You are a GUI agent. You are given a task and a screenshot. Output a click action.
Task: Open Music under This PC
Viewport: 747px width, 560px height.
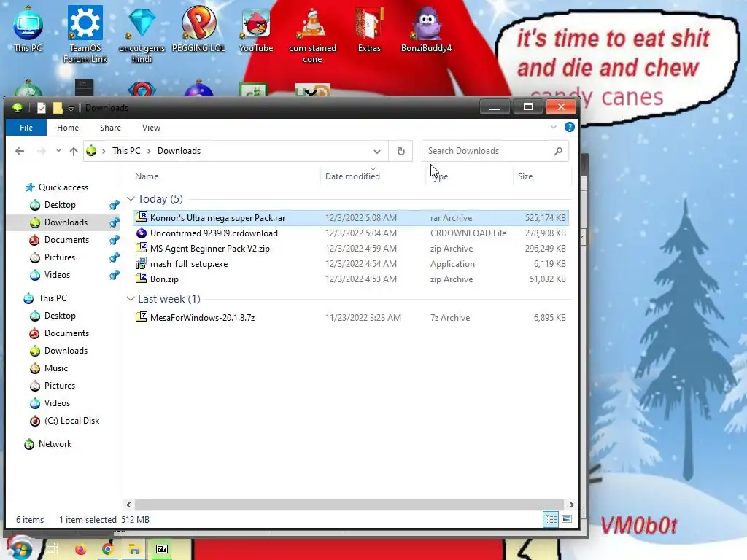(55, 368)
